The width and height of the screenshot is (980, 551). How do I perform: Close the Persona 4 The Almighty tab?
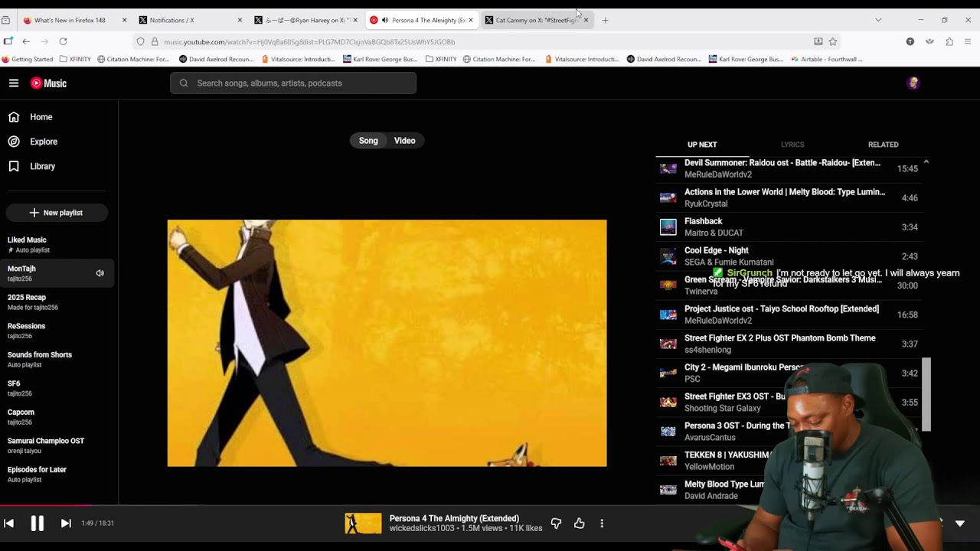click(x=470, y=20)
